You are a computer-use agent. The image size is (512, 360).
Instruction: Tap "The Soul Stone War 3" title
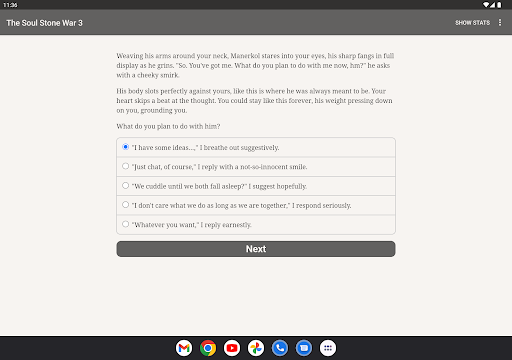coord(44,23)
